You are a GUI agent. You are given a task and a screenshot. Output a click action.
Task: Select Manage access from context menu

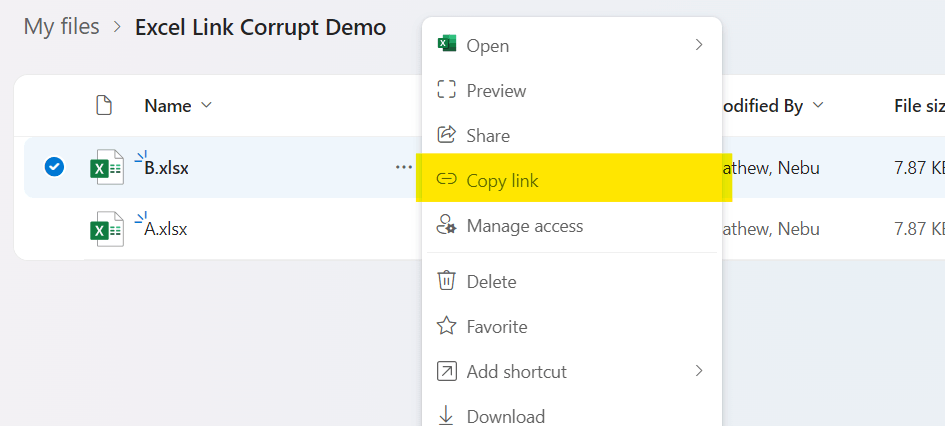pos(524,226)
